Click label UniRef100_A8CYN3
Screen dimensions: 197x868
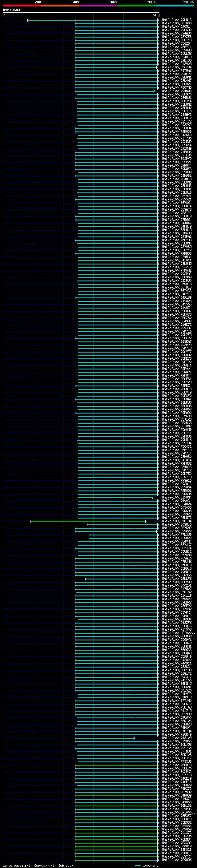(177, 88)
